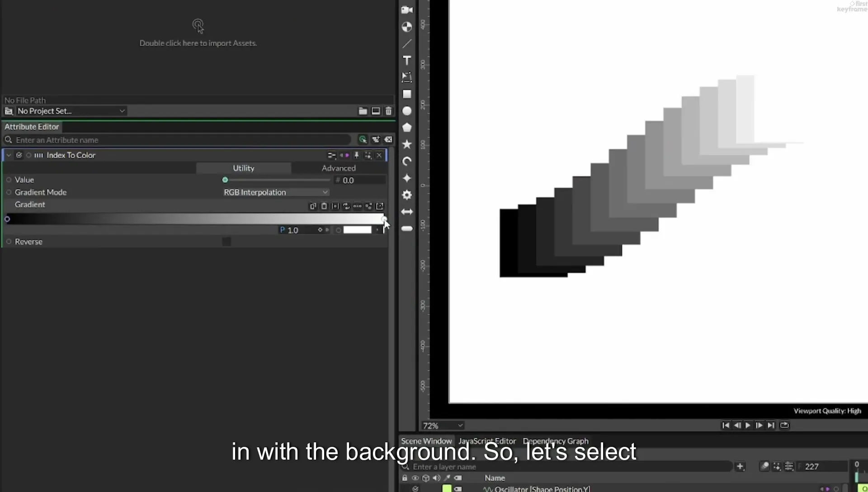Open the Gradient Mode dropdown
Image resolution: width=868 pixels, height=492 pixels.
tap(275, 192)
